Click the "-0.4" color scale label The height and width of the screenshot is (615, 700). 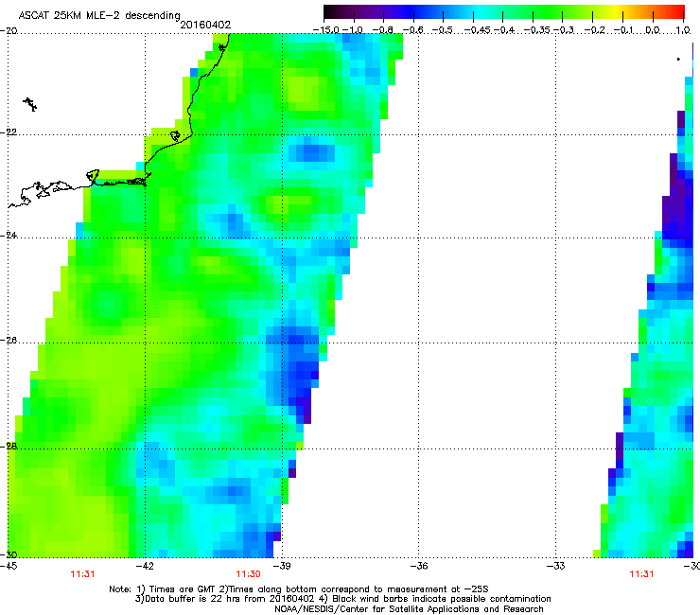pos(504,30)
